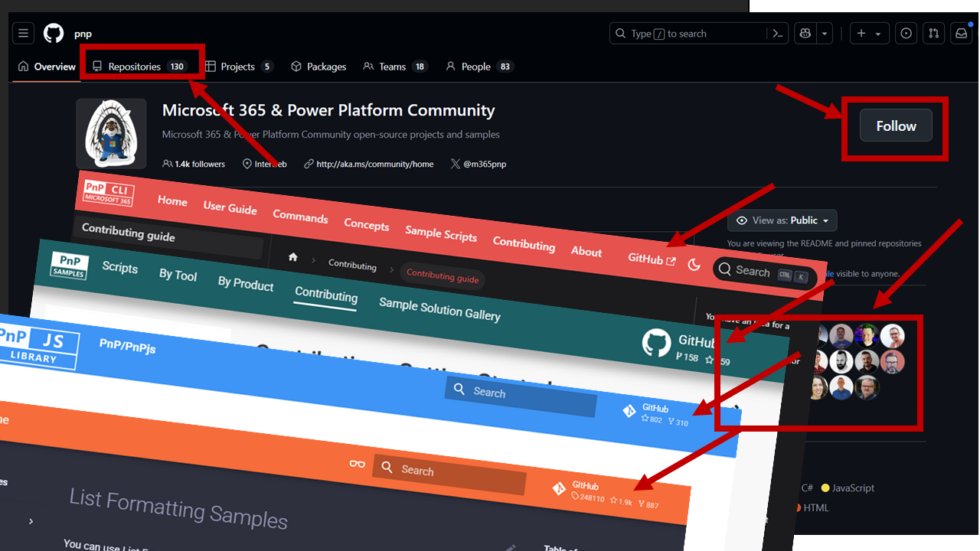980x551 pixels.
Task: Open Home in CLI docs navbar
Action: [x=172, y=201]
